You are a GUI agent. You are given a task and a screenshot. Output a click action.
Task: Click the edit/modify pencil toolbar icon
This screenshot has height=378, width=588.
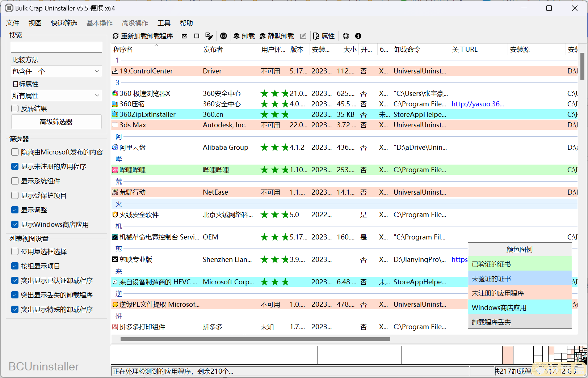pyautogui.click(x=303, y=36)
